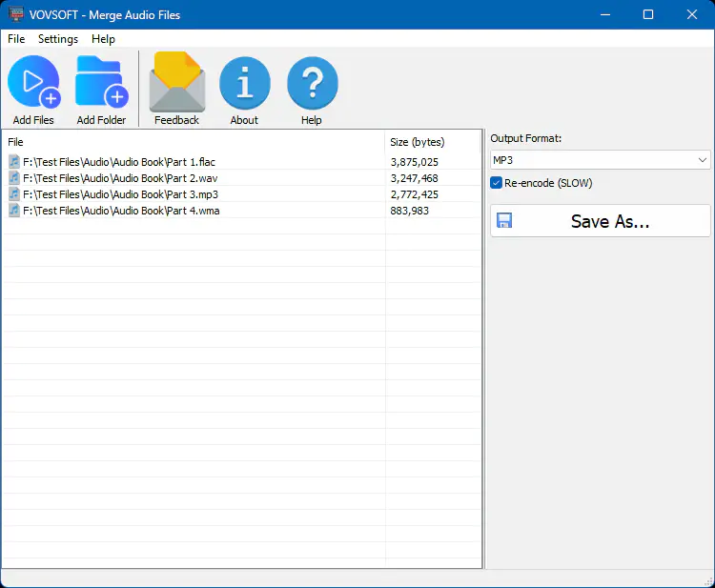Image resolution: width=715 pixels, height=588 pixels.
Task: Sort by the Size (bytes) column header
Action: (432, 142)
